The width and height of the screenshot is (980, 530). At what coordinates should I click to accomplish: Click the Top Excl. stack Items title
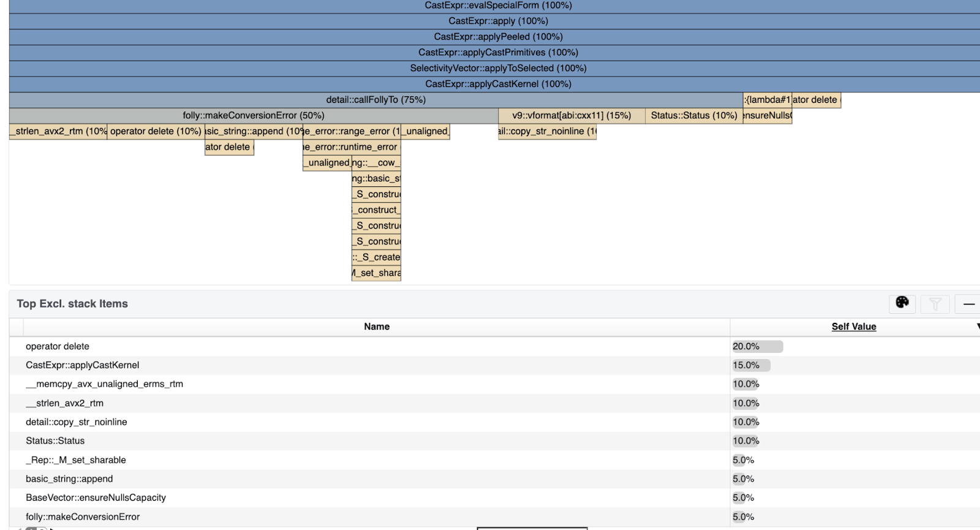(x=72, y=303)
